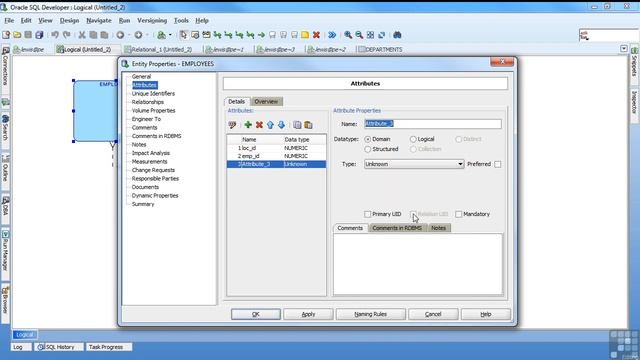Screen dimensions: 640x360
Task: Click the Help button in dialog
Action: 485,314
